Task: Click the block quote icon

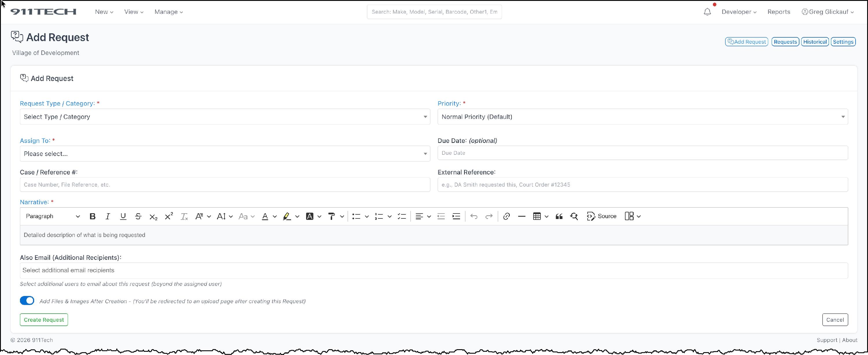Action: coord(559,216)
